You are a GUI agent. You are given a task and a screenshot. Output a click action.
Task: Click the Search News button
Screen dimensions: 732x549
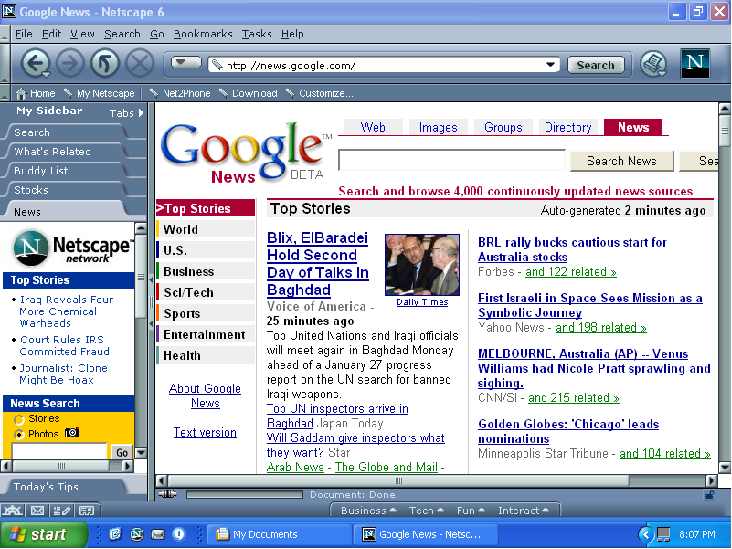621,161
